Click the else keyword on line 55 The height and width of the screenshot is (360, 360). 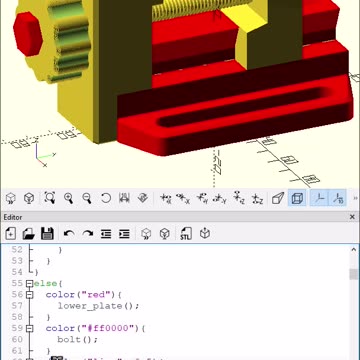click(x=45, y=283)
